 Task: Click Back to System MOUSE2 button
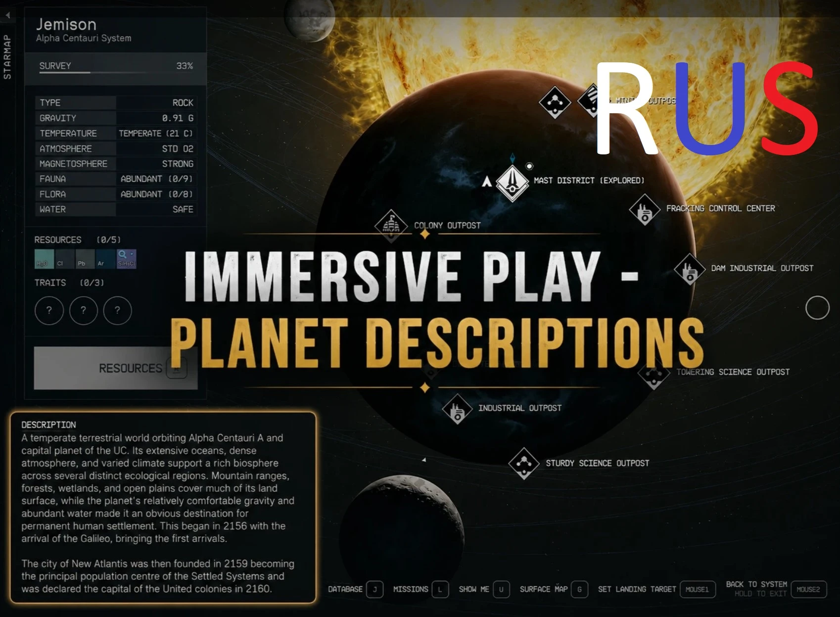[x=809, y=589]
